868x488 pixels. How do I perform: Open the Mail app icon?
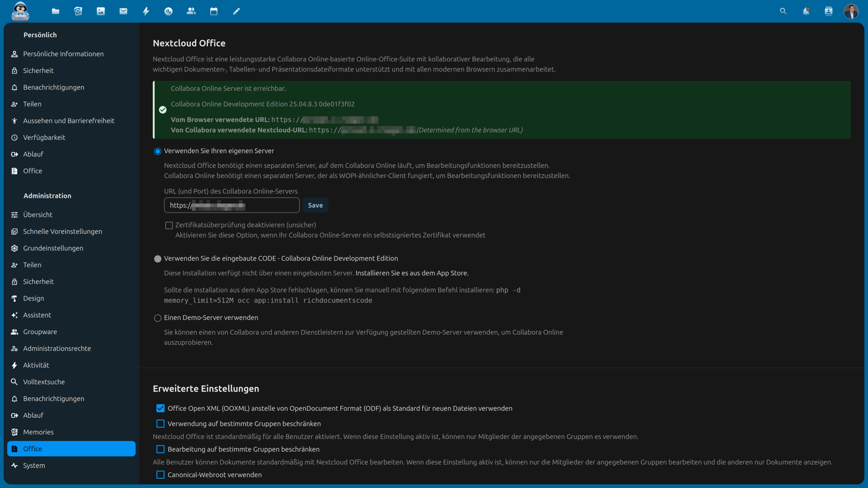click(x=123, y=11)
